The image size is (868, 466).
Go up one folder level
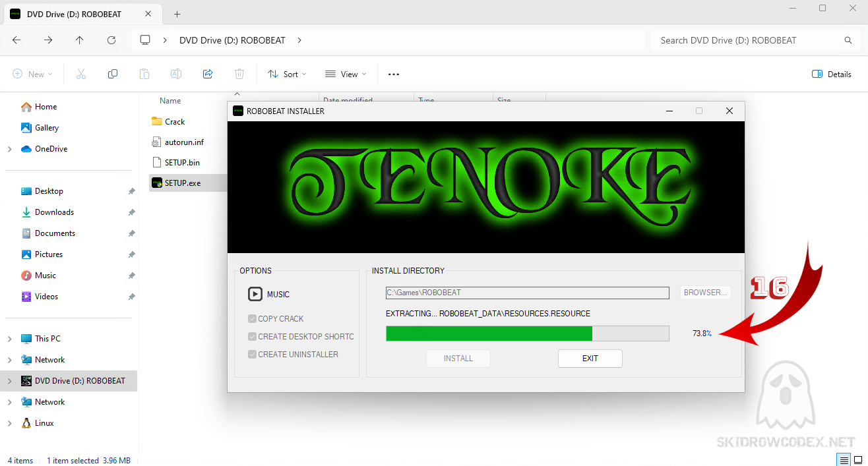click(80, 40)
